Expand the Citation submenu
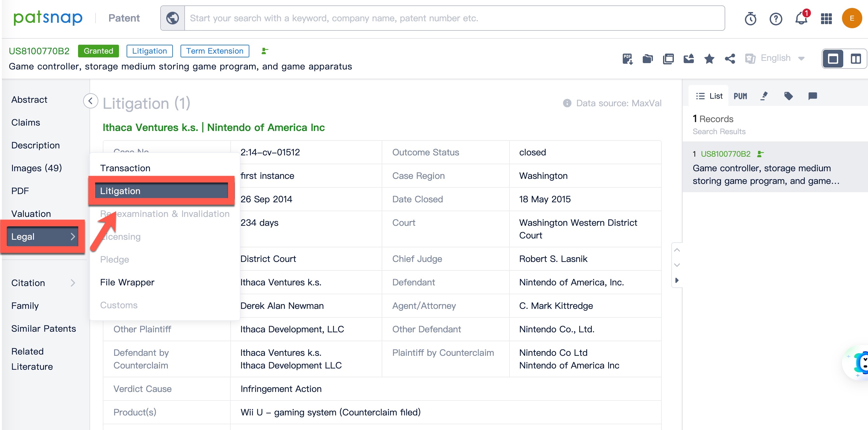The width and height of the screenshot is (868, 430). (72, 283)
